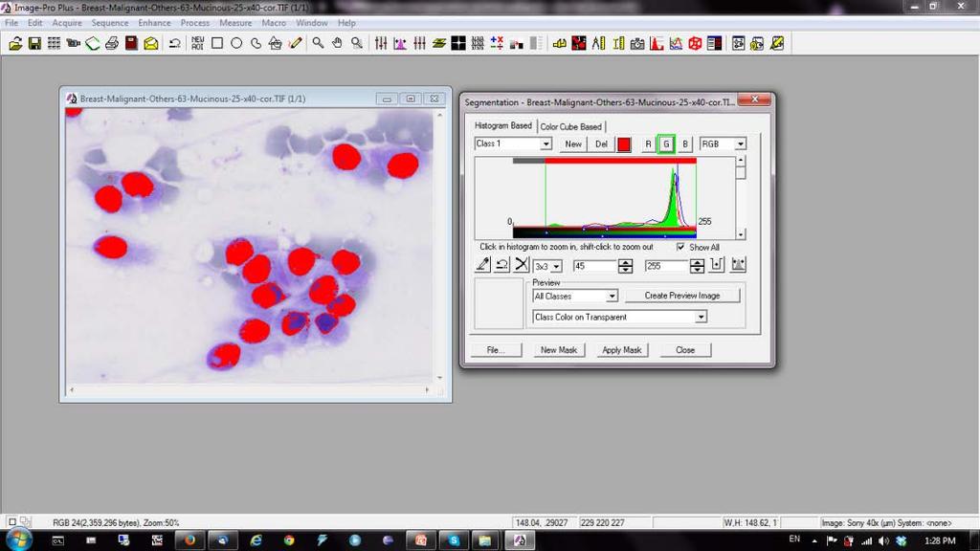980x551 pixels.
Task: Switch to Histogram Based tab
Action: click(503, 125)
